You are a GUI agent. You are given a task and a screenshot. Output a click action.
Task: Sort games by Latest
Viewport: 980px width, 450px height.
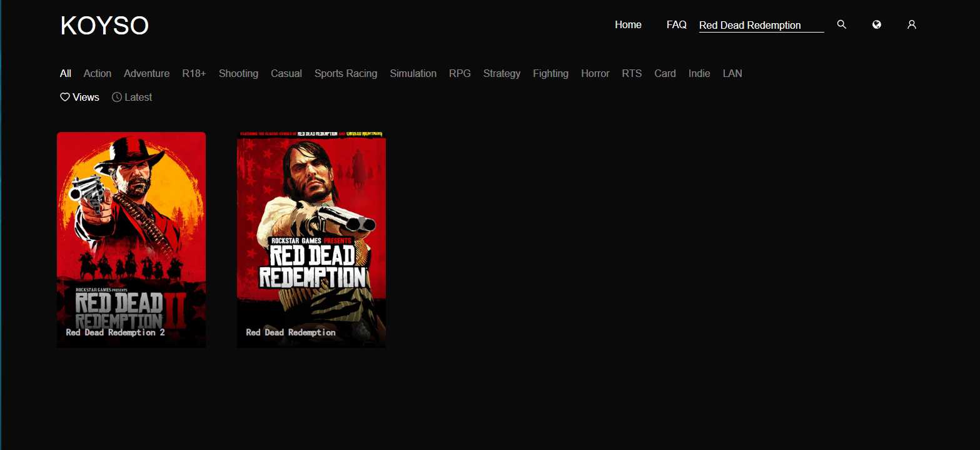click(132, 97)
